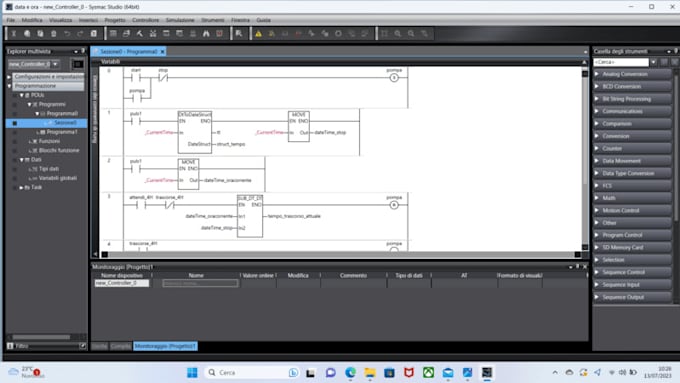Click the binoculars search and replace icon
Viewport: 680px width, 383px height.
pos(206,33)
